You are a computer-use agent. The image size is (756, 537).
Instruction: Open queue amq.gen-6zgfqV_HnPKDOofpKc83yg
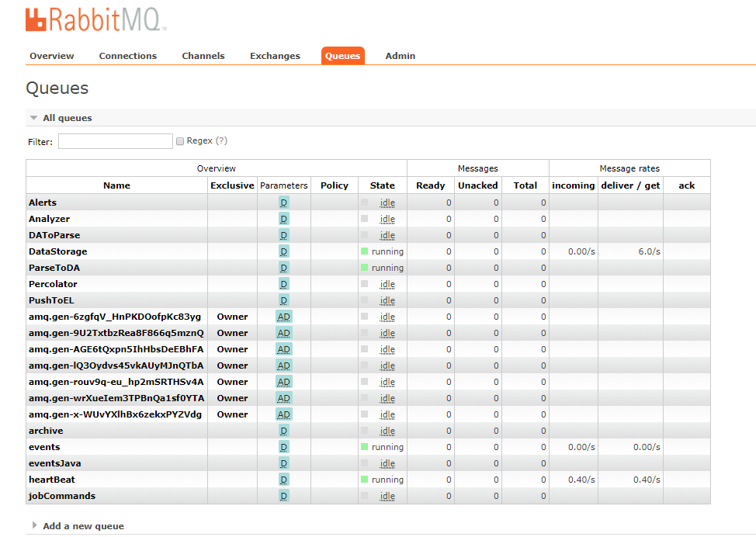(x=115, y=317)
